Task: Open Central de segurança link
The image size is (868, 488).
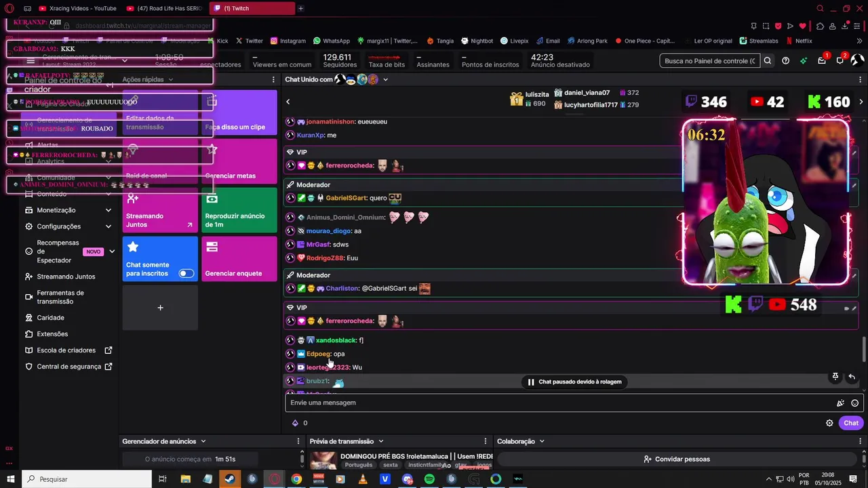Action: (x=68, y=367)
